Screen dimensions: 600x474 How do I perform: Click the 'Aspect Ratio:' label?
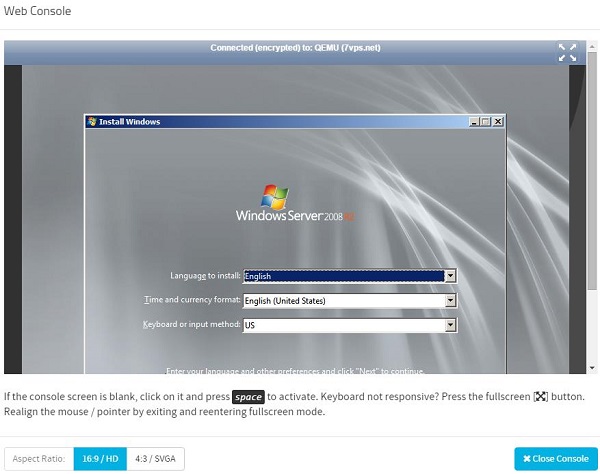tap(39, 459)
